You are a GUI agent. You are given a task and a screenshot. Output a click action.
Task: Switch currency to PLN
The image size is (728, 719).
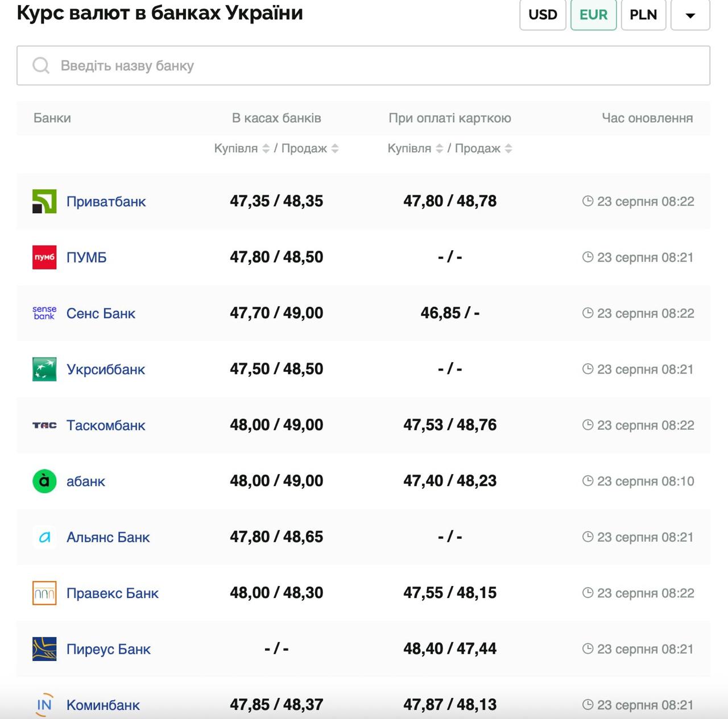pos(643,15)
